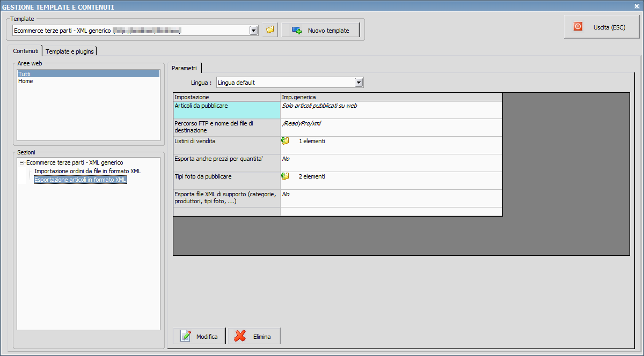Viewport: 644px width, 356px height.
Task: Close the Gestione Template e Contenuti window
Action: click(636, 6)
